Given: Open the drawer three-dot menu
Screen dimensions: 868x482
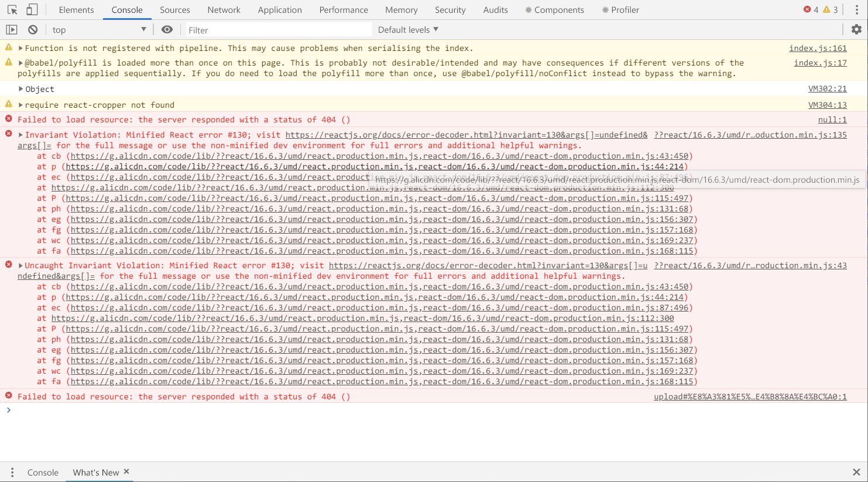Looking at the screenshot, I should coord(12,472).
